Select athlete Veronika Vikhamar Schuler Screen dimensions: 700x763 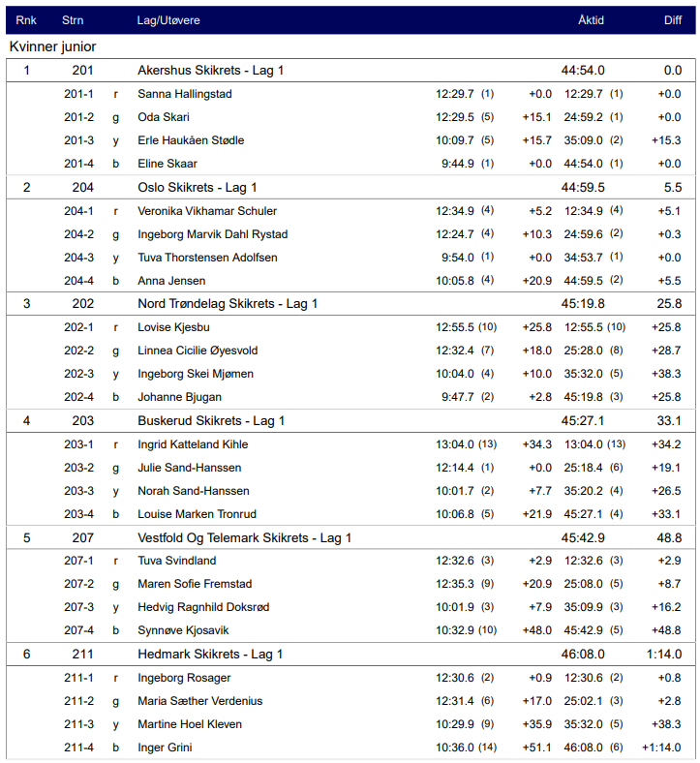[207, 211]
